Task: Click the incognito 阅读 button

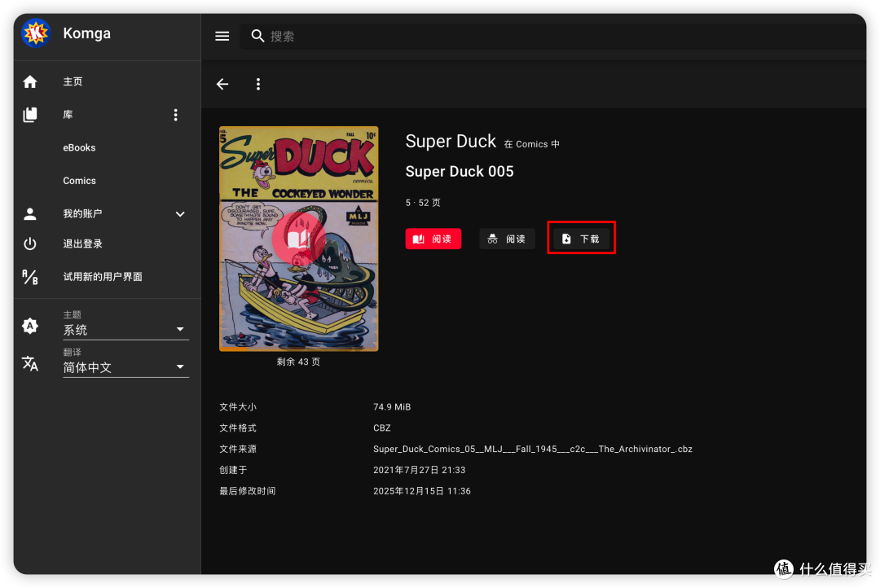Action: (x=507, y=239)
